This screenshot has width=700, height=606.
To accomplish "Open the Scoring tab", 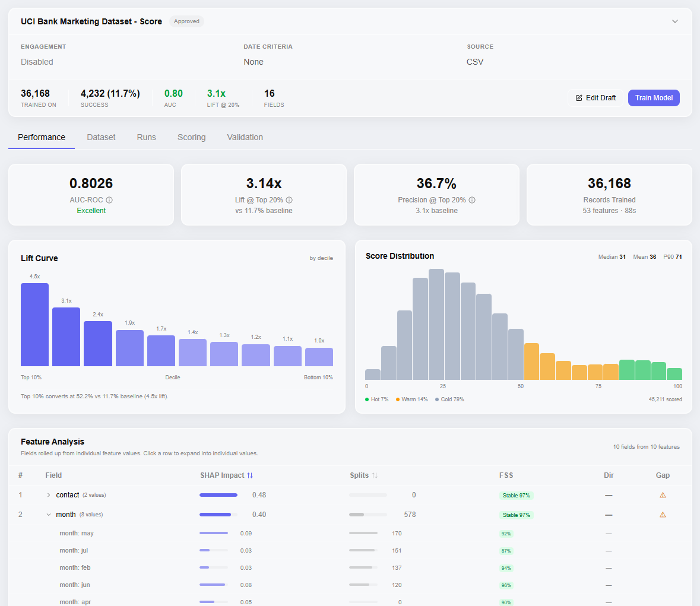I will point(191,137).
